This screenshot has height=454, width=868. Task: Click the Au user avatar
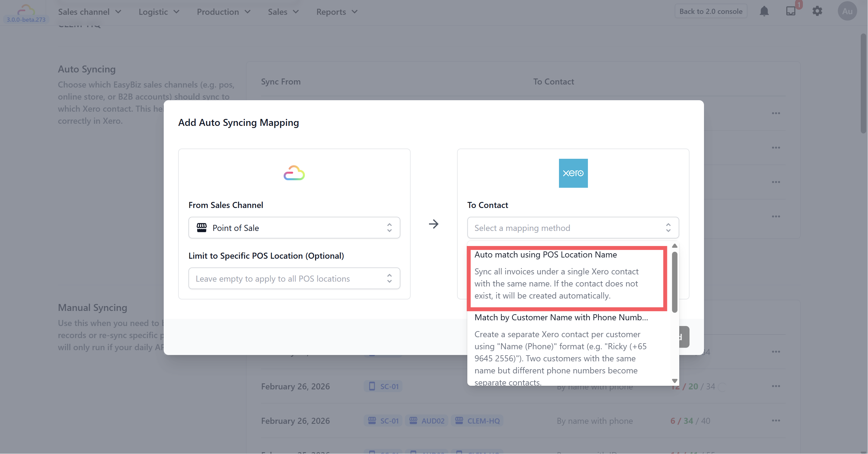[x=847, y=11]
